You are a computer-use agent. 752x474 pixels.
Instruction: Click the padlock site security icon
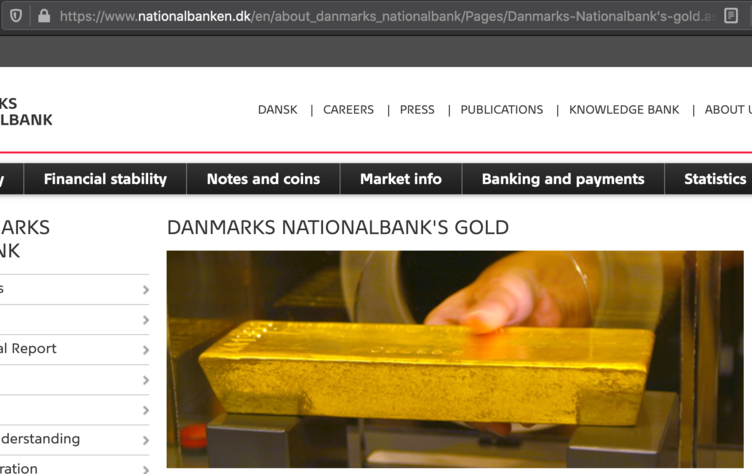(x=44, y=16)
